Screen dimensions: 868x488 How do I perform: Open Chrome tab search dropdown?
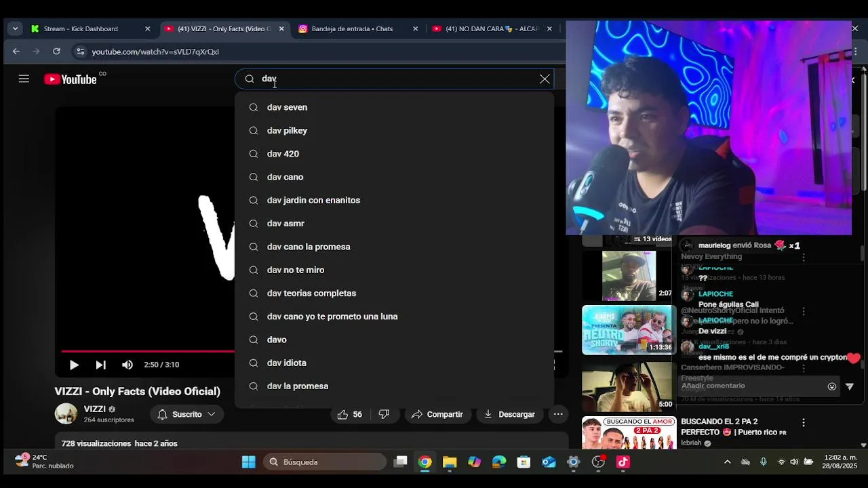[15, 29]
